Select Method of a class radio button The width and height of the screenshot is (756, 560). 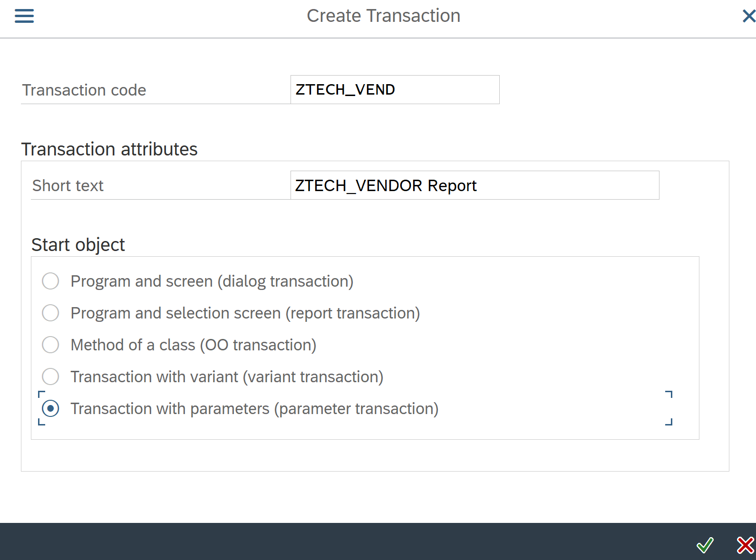coord(50,345)
